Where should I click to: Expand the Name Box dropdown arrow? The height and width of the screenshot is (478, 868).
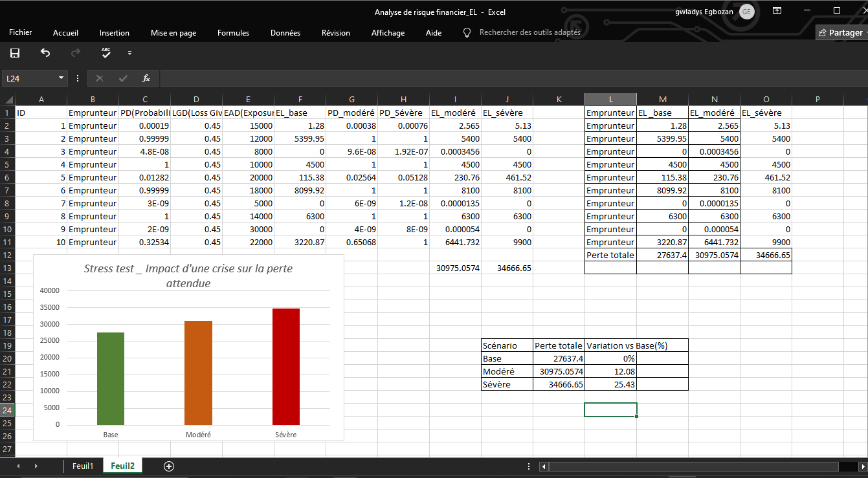click(61, 78)
